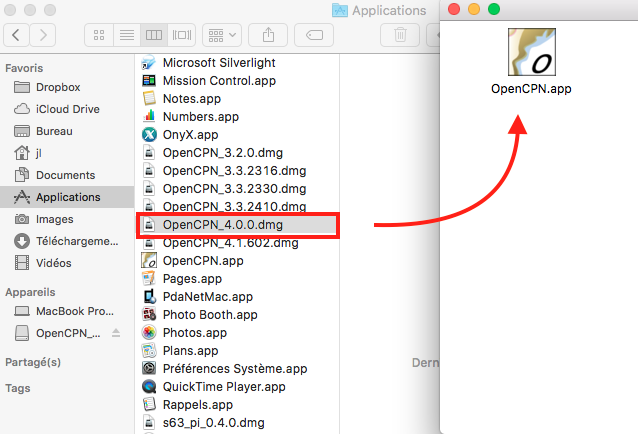The height and width of the screenshot is (434, 638).
Task: Select the OpenCPN mounted volume in sidebar
Action: [x=68, y=333]
